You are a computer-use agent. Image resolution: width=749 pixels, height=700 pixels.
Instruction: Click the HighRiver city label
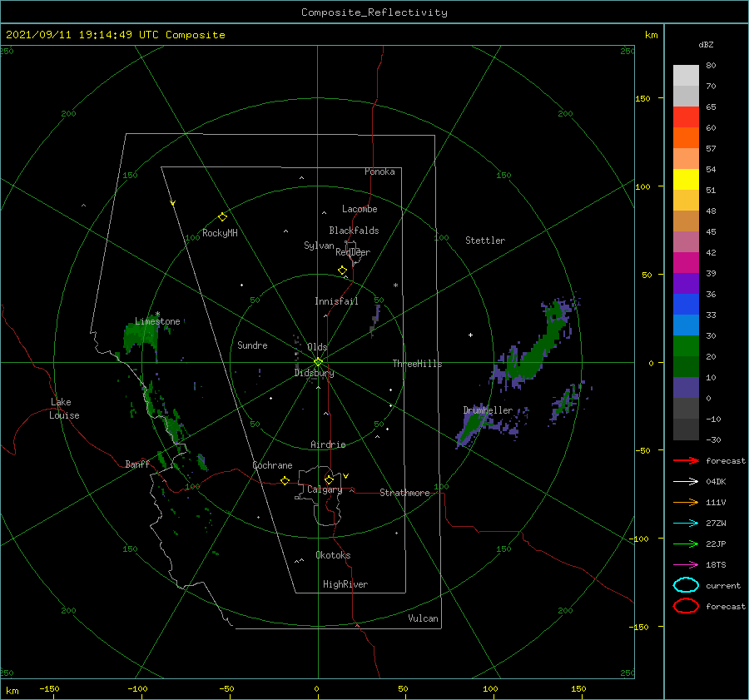[x=345, y=584]
